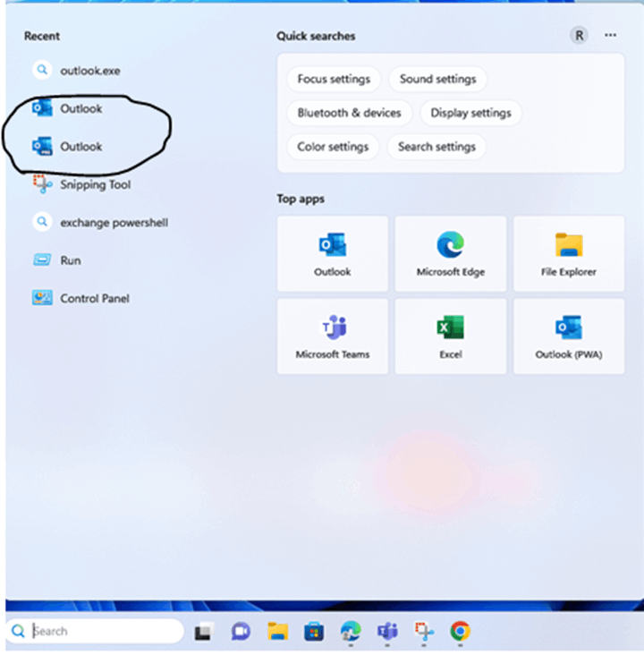Open the Outlook tile in Top apps
Image resolution: width=644 pixels, height=655 pixels.
(333, 253)
